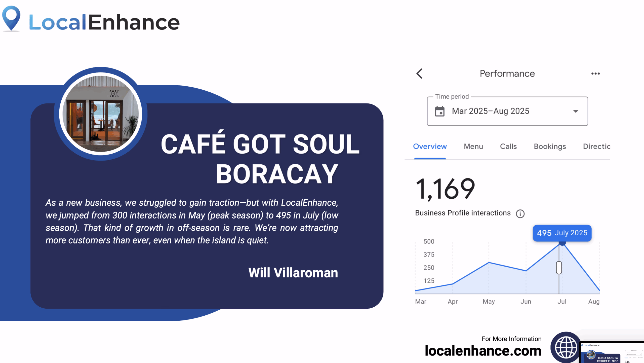
Task: Click the 495 July 2025 tooltip
Action: click(x=562, y=233)
